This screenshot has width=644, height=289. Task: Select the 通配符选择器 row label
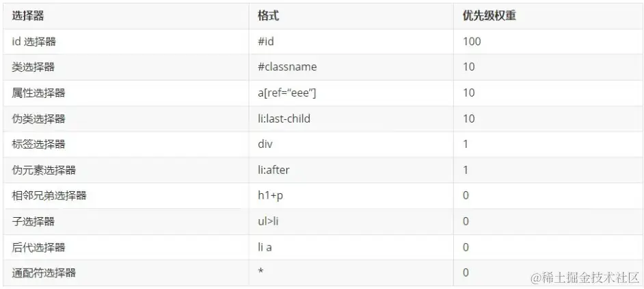click(x=44, y=273)
